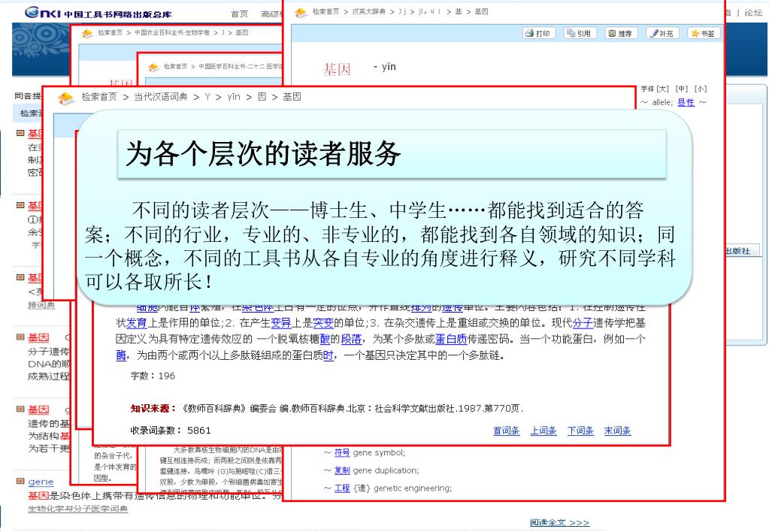Click book icon in 中国医学百科全书 breadcrumb
This screenshot has width=769, height=532.
point(153,67)
